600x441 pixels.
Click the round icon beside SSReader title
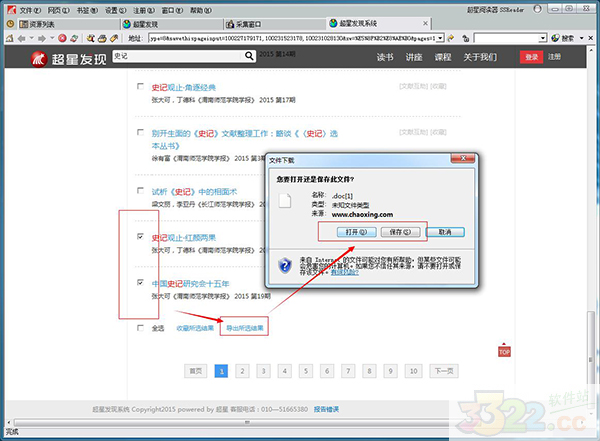[537, 9]
